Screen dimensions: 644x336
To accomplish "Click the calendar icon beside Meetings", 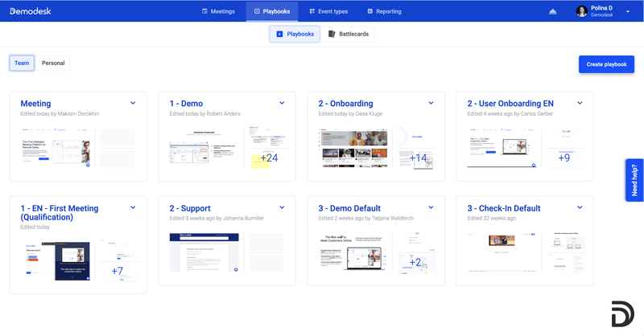I will click(204, 11).
